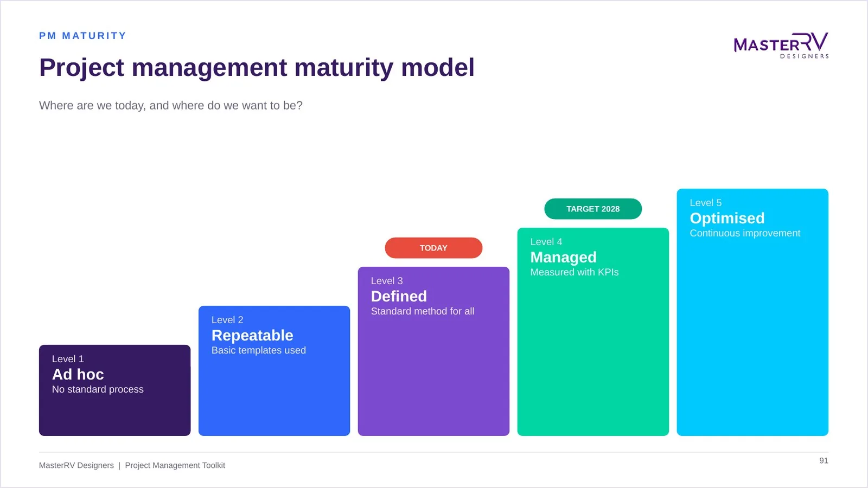Select the 'PM MATURITY' section label
Screen dimensions: 868x488
point(82,36)
